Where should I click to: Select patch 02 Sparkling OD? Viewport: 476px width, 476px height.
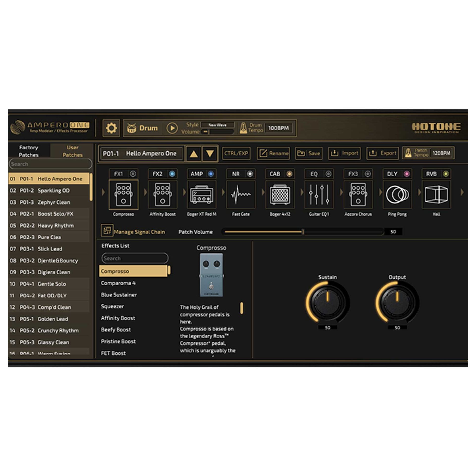click(49, 191)
